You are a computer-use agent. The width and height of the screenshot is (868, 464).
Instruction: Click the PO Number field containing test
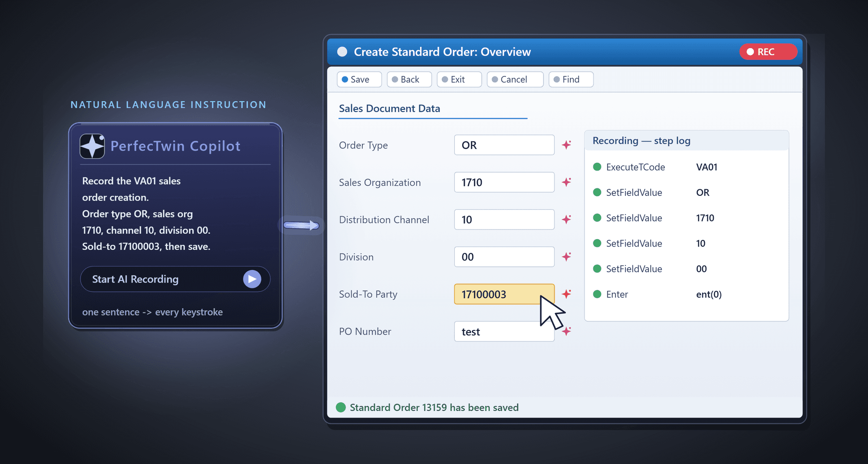tap(504, 332)
